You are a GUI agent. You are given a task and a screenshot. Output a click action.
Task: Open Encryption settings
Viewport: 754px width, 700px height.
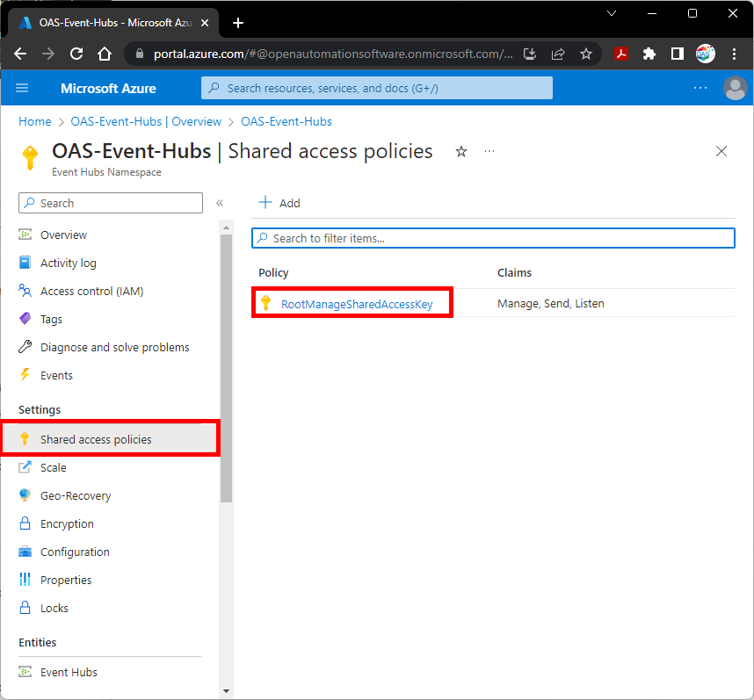pyautogui.click(x=67, y=523)
